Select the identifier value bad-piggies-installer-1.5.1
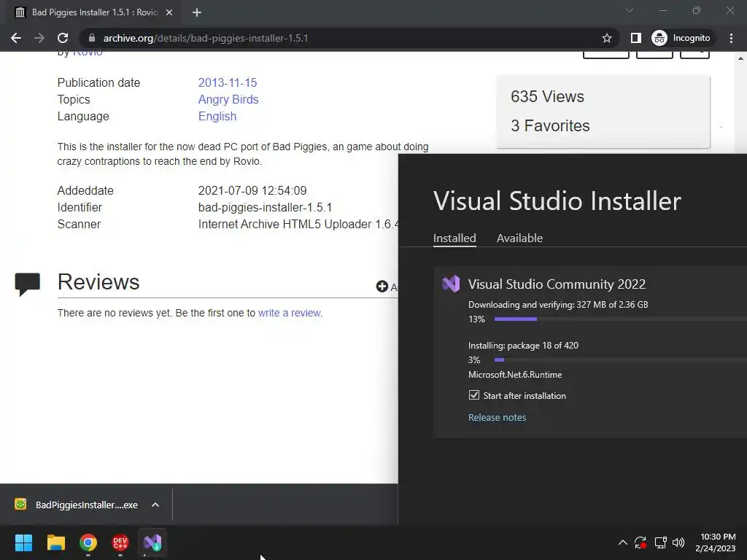The height and width of the screenshot is (560, 747). [265, 208]
